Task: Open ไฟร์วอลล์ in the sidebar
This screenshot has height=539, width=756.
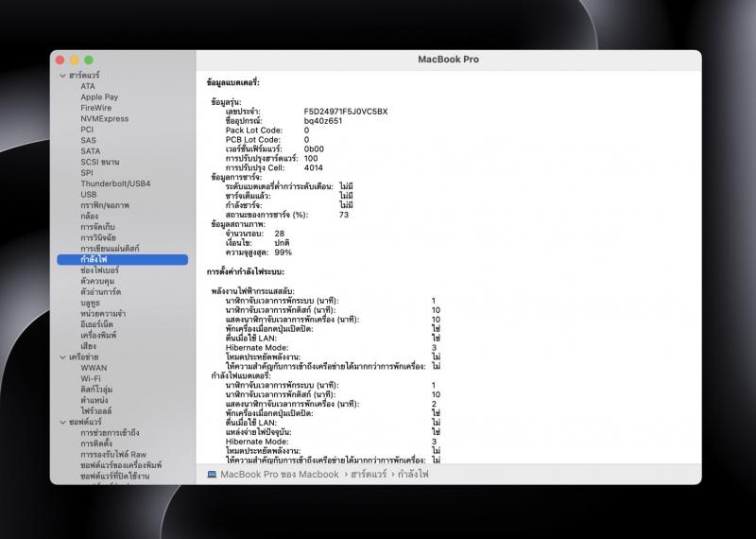Action: click(96, 411)
